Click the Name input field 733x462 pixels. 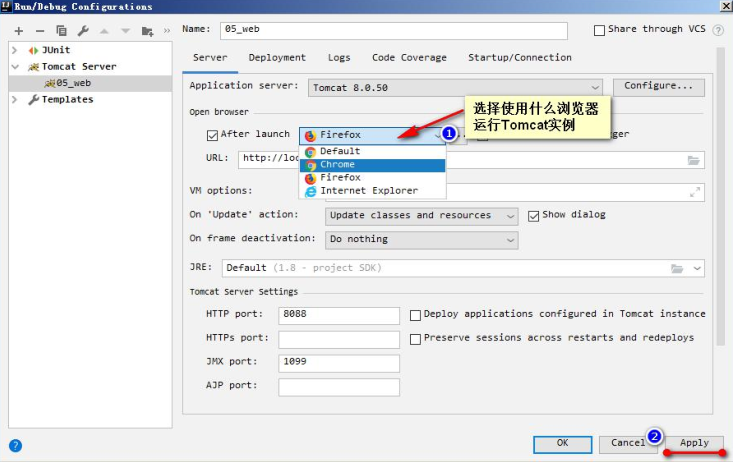pyautogui.click(x=394, y=30)
